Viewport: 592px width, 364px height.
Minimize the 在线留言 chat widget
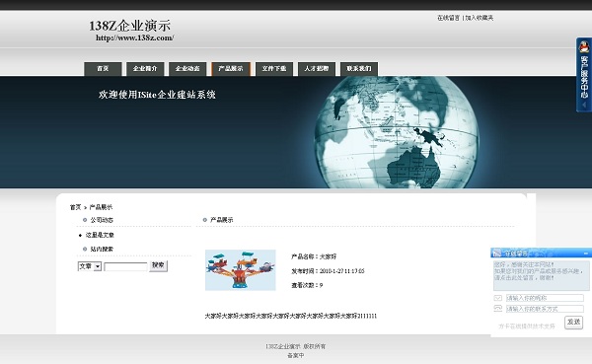coord(585,253)
